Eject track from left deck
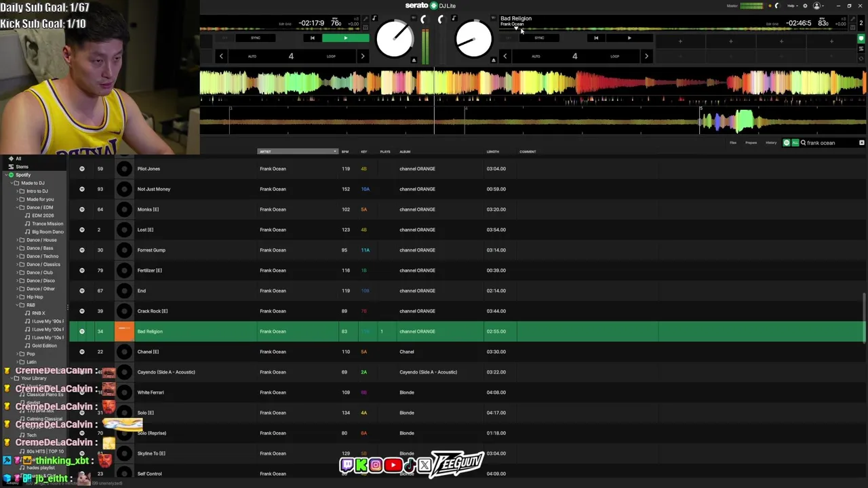Image resolution: width=868 pixels, height=488 pixels. click(x=414, y=60)
